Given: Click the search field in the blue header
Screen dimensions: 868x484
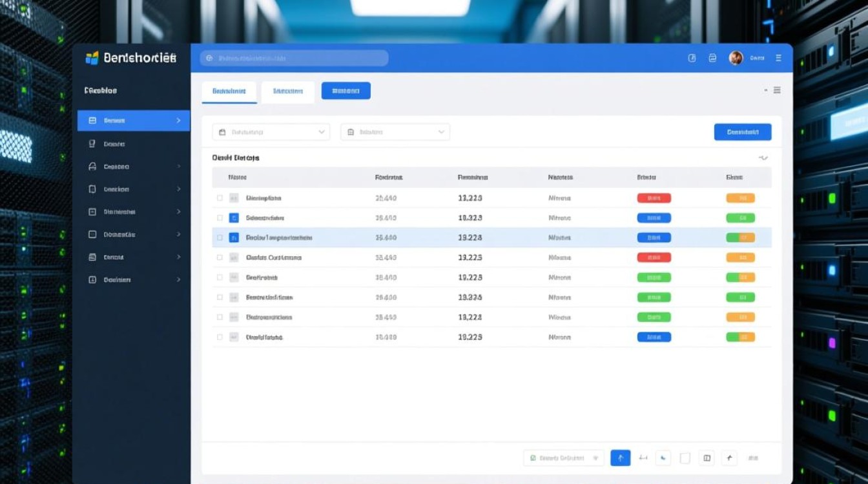Looking at the screenshot, I should (294, 58).
